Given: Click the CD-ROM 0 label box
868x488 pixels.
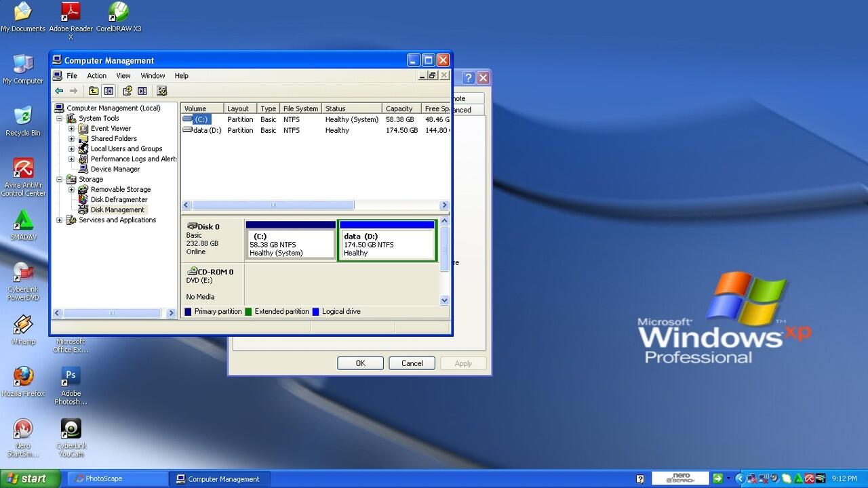Looking at the screenshot, I should (213, 283).
